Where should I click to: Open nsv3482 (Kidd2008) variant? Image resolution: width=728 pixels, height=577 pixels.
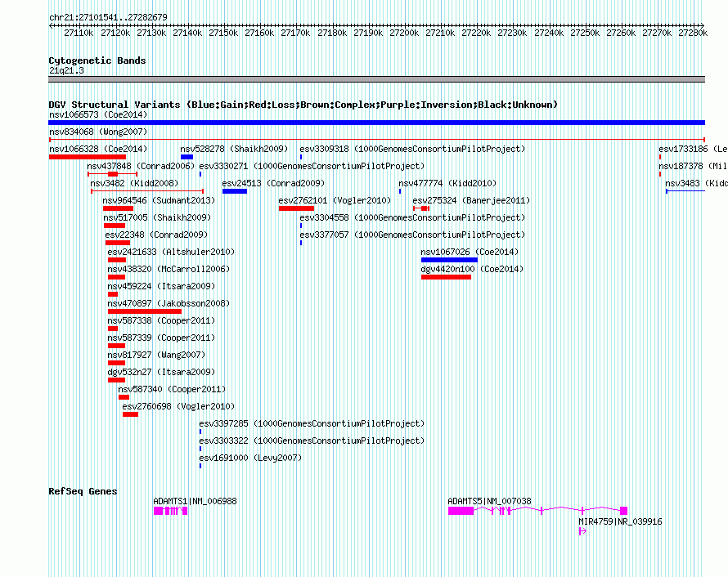[x=134, y=183]
